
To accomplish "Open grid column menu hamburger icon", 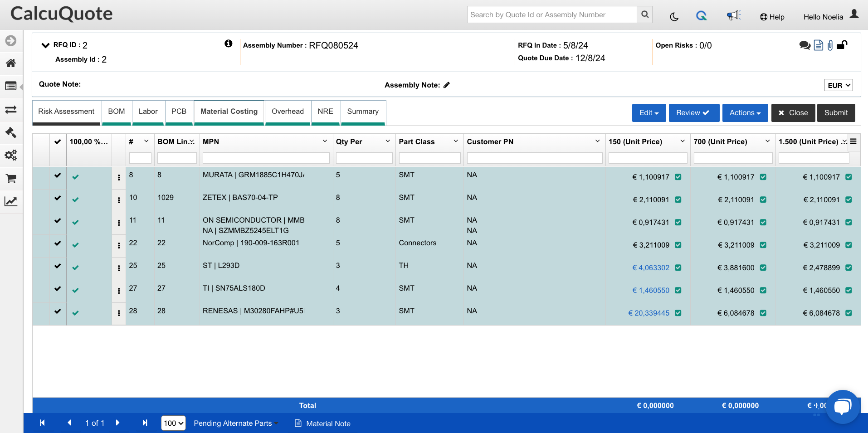I will point(853,141).
